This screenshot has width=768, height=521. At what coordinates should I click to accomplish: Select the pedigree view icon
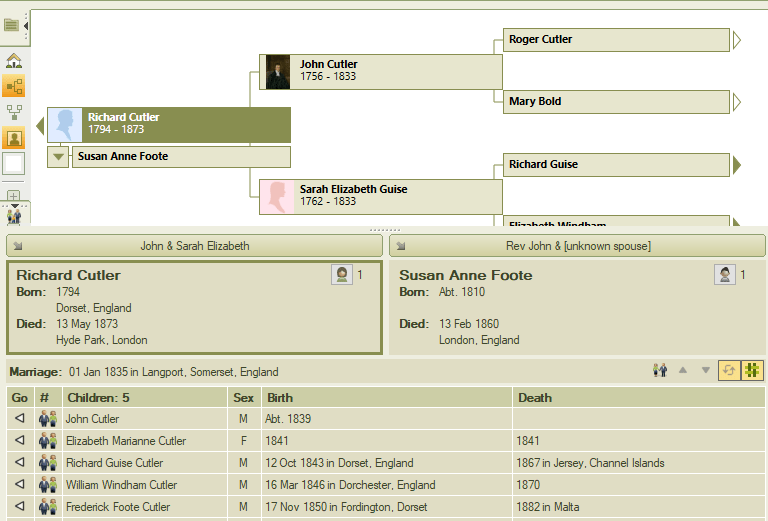pyautogui.click(x=14, y=86)
